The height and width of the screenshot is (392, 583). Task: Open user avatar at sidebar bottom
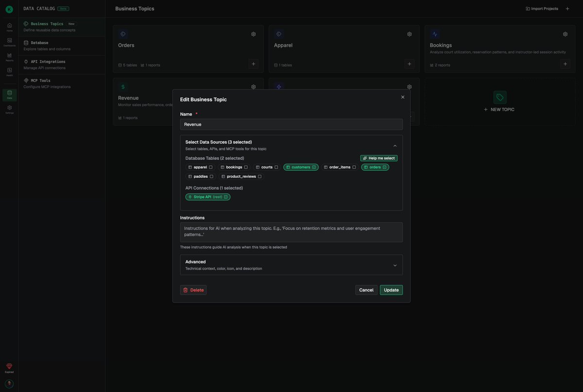click(x=9, y=383)
